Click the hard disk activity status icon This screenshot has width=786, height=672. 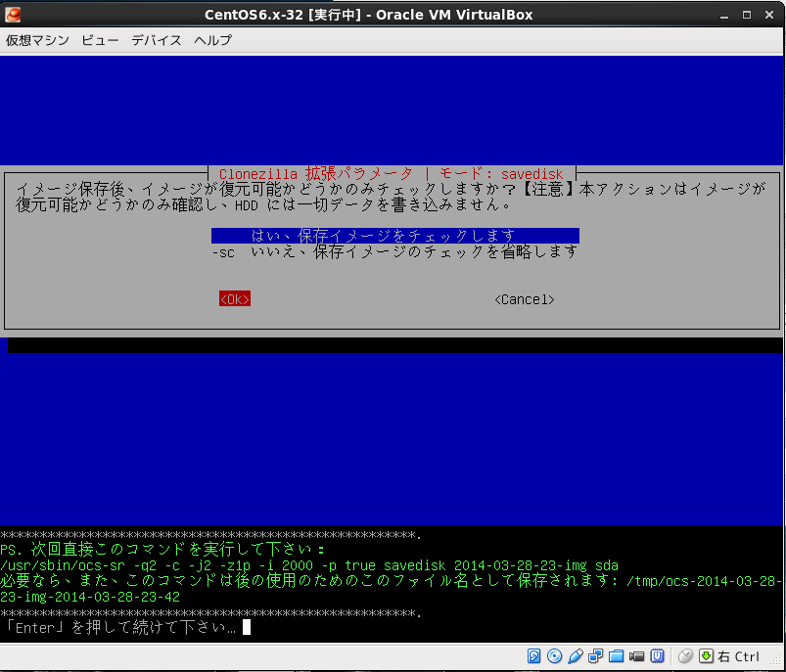click(x=534, y=656)
